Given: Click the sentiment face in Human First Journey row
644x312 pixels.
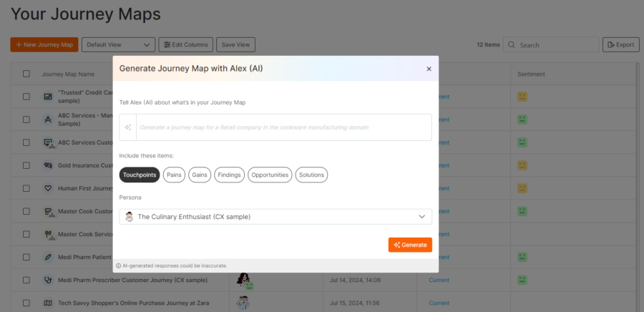Looking at the screenshot, I should 522,188.
